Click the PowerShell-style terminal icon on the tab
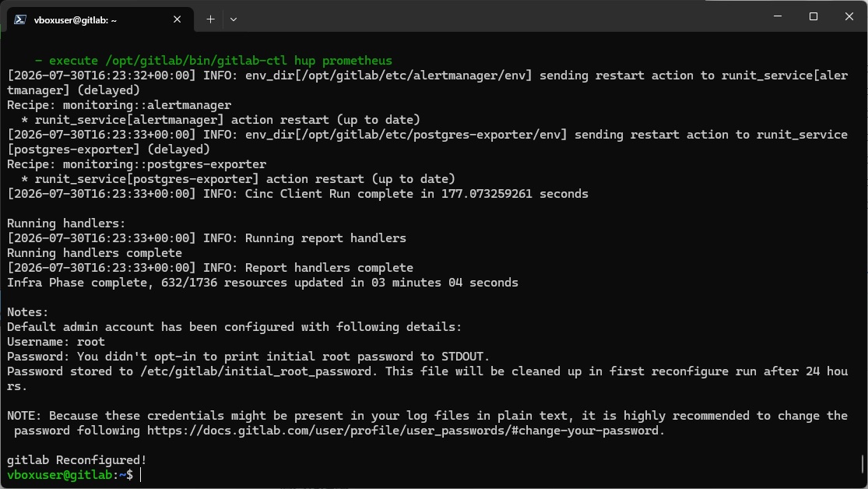This screenshot has height=489, width=868. 20,19
